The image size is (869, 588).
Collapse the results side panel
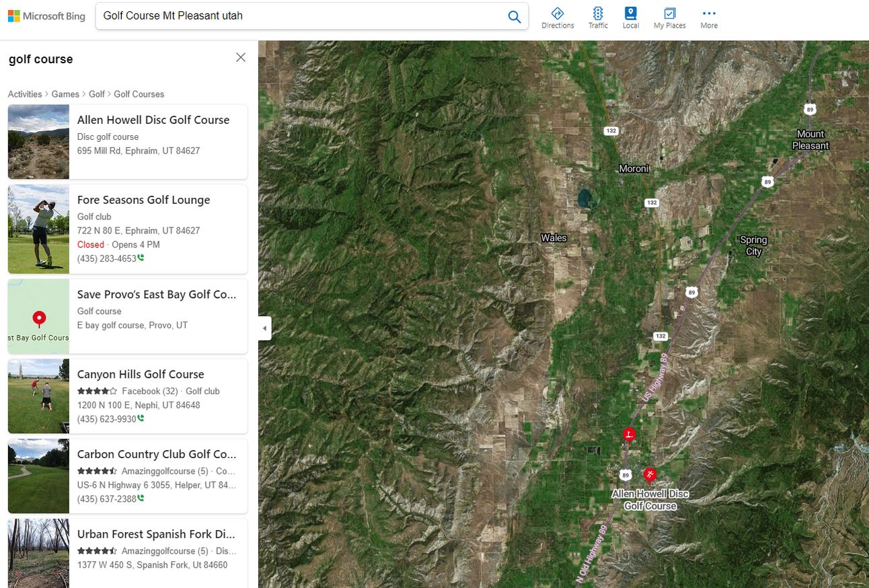[265, 328]
